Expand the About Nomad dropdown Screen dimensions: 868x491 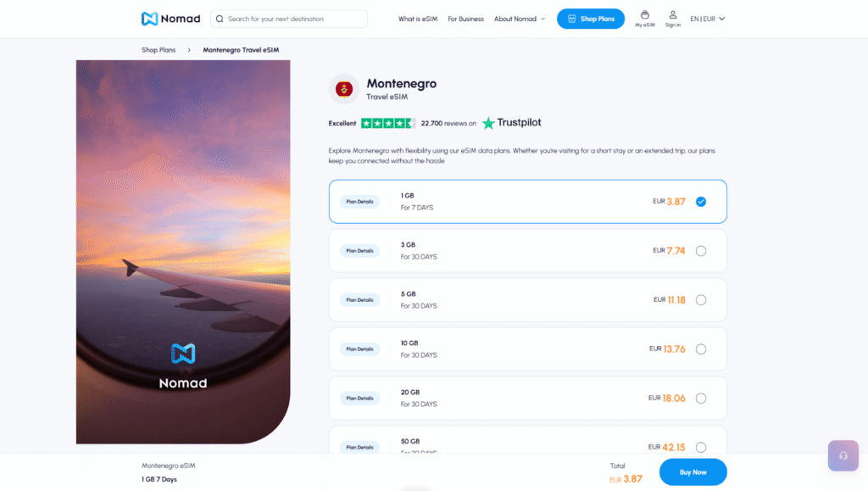click(519, 18)
